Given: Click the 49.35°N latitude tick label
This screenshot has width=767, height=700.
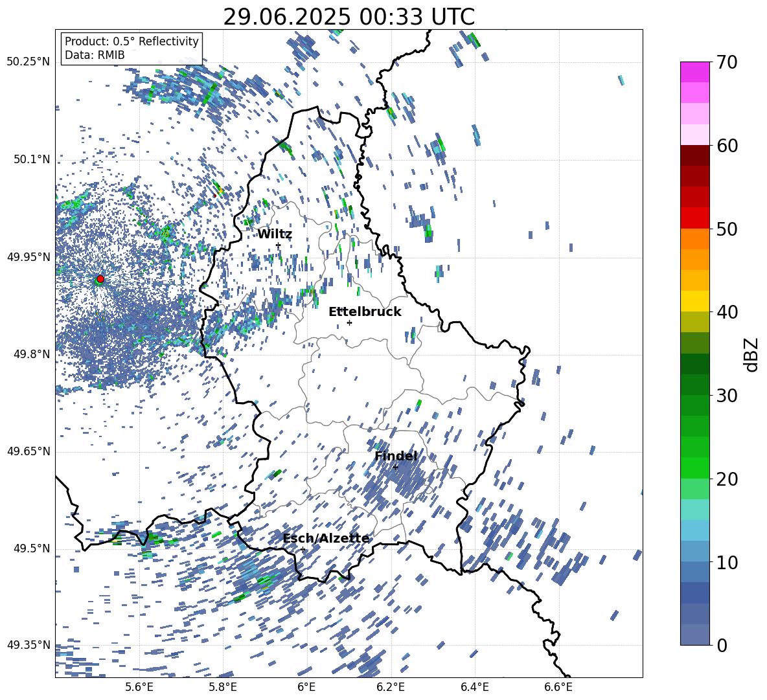Looking at the screenshot, I should coord(29,645).
